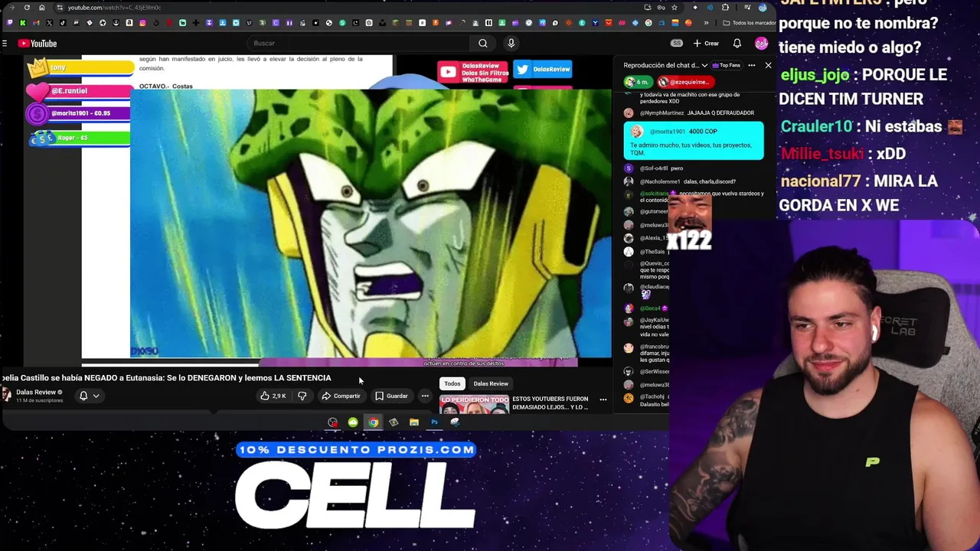
Task: Click the Twitter DalasReview banner in video
Action: coord(543,70)
